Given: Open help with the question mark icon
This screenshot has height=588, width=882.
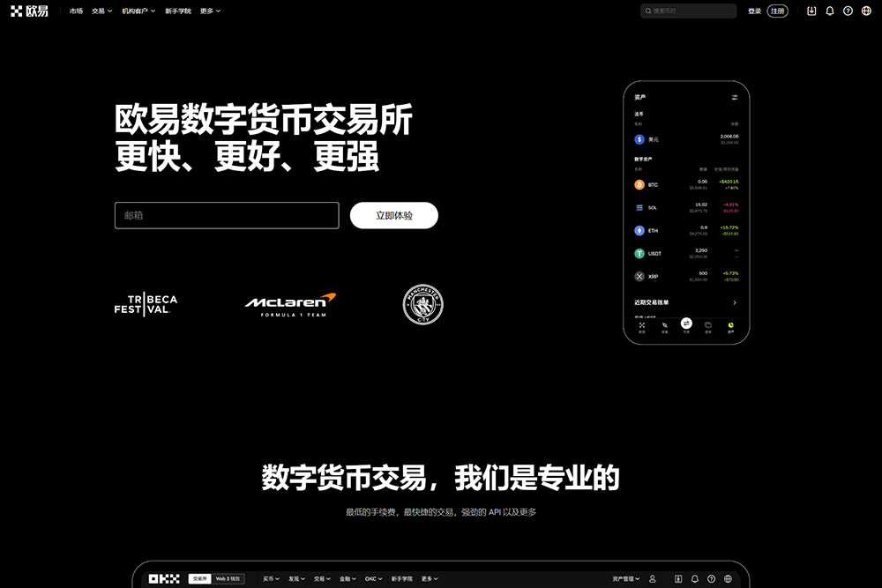Looking at the screenshot, I should pos(847,11).
